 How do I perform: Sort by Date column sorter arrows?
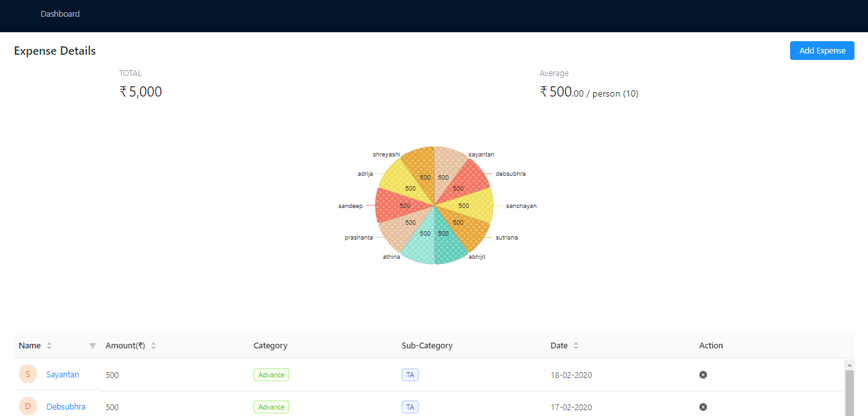(x=576, y=346)
